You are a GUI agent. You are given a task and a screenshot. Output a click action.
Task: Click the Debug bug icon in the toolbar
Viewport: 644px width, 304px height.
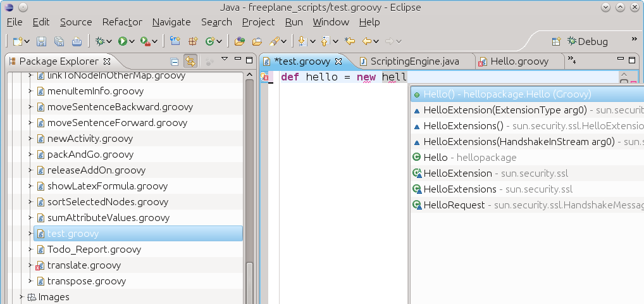tap(99, 41)
